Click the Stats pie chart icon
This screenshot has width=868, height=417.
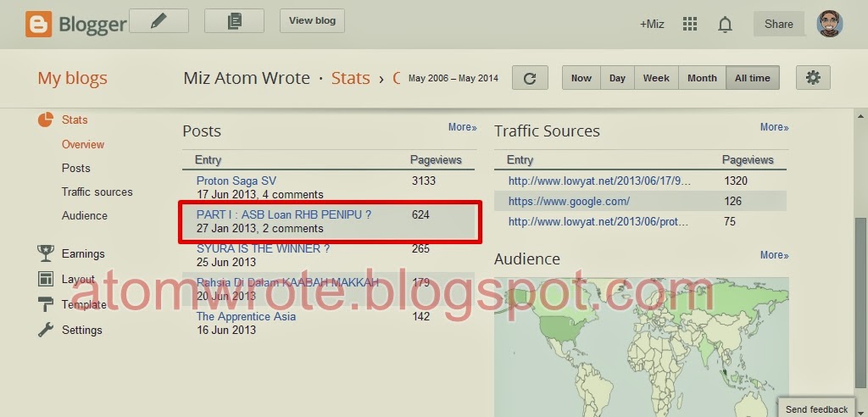(x=46, y=120)
